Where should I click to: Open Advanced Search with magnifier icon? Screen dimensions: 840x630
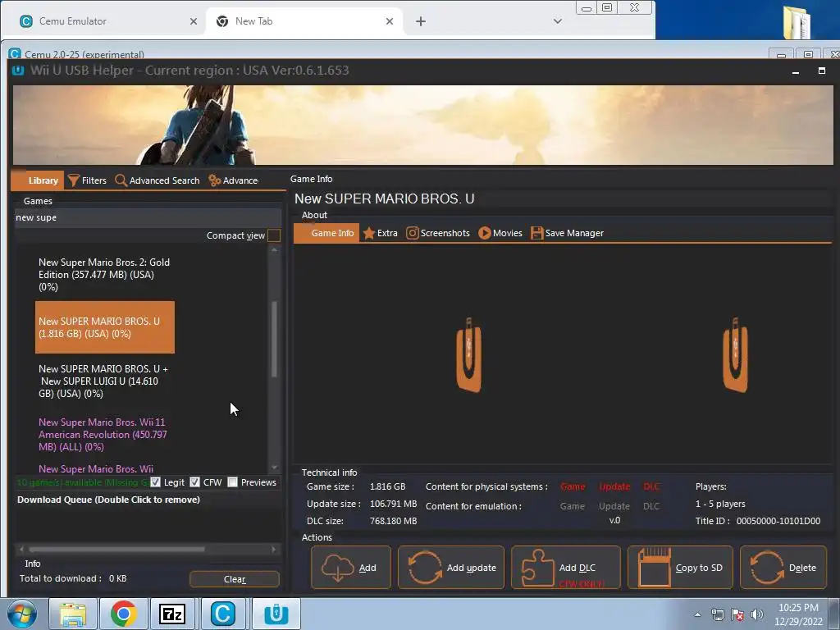157,180
